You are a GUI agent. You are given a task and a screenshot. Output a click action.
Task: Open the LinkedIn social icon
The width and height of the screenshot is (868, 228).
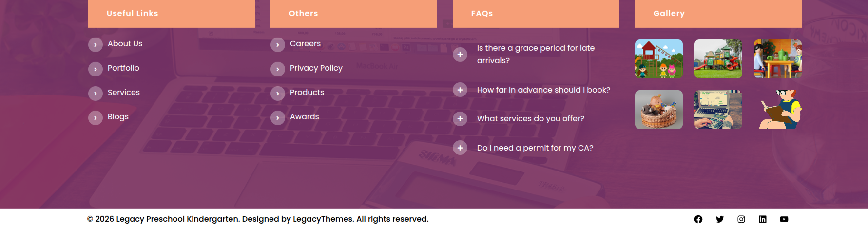(x=763, y=219)
